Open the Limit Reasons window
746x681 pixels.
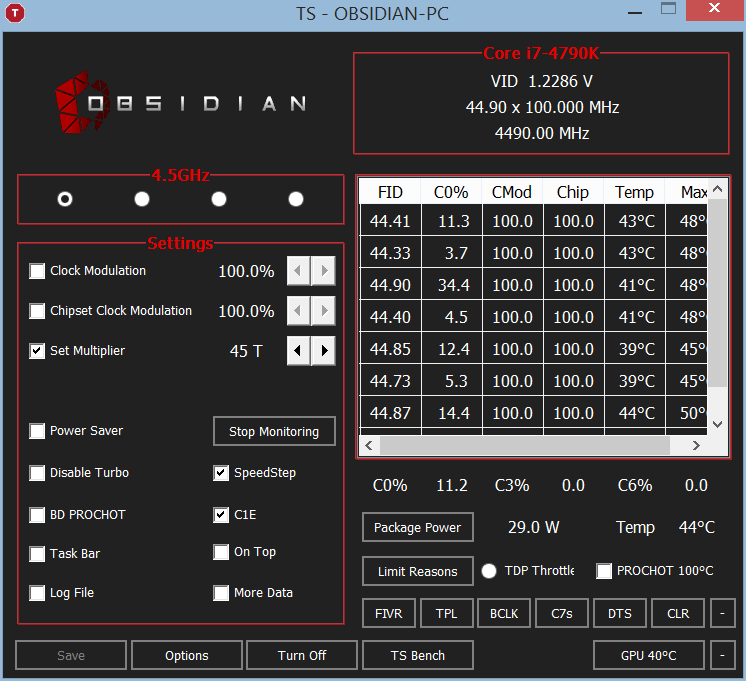coord(417,571)
